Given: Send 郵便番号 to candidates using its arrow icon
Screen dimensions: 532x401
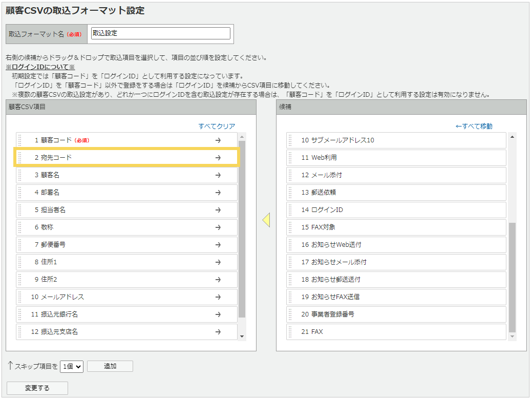Looking at the screenshot, I should (219, 244).
